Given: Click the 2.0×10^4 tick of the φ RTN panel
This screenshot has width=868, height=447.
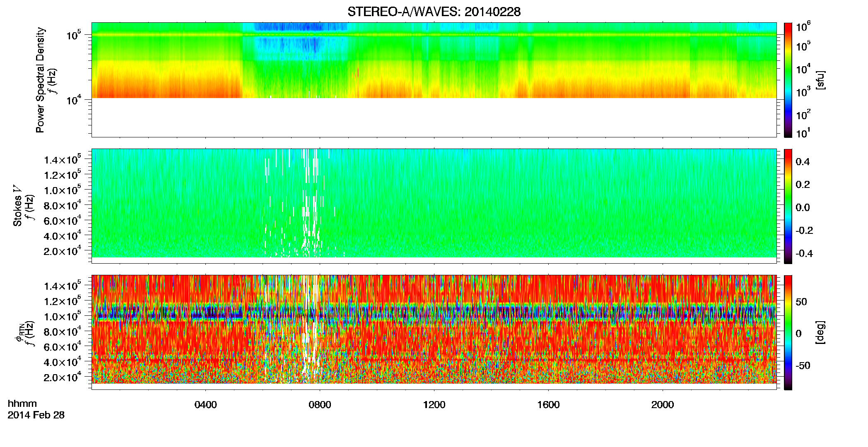Looking at the screenshot, I should click(62, 377).
